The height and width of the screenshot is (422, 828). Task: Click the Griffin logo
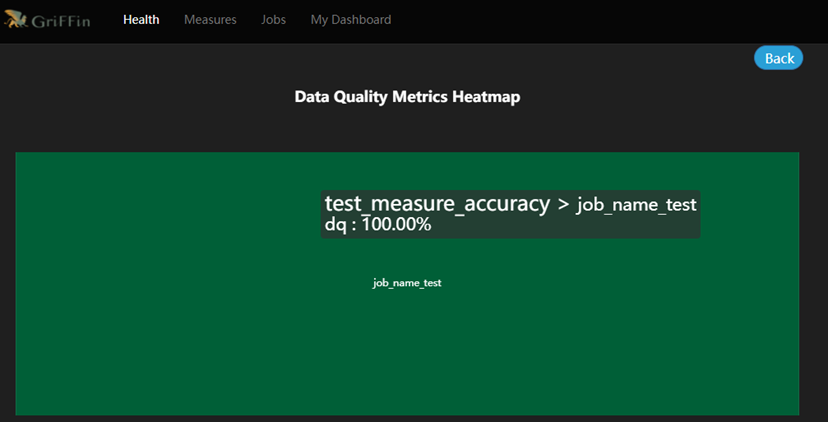[x=47, y=20]
